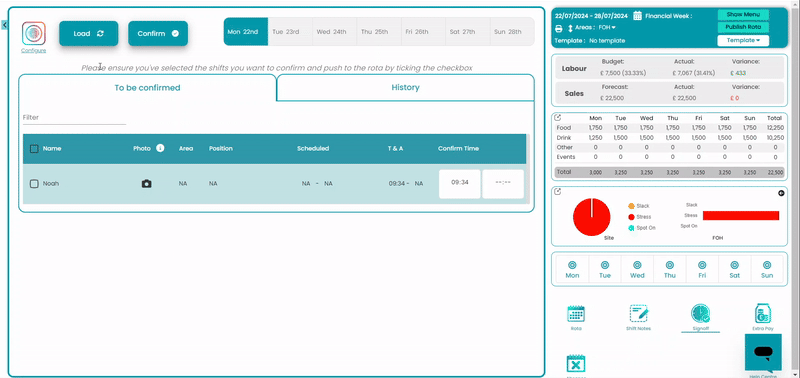This screenshot has width=800, height=378.
Task: Click the Show Menu button
Action: tap(743, 15)
